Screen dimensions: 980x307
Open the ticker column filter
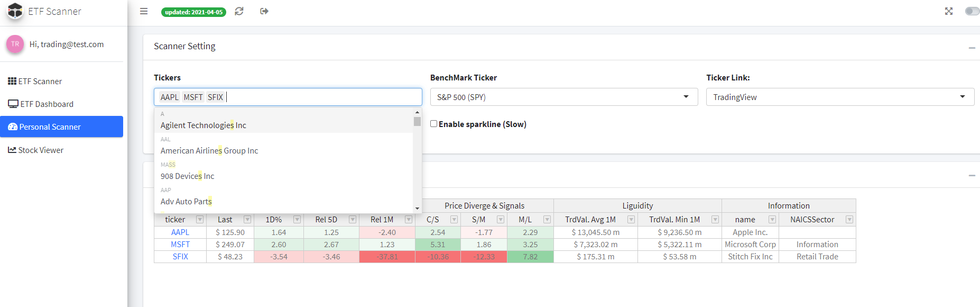(x=200, y=219)
